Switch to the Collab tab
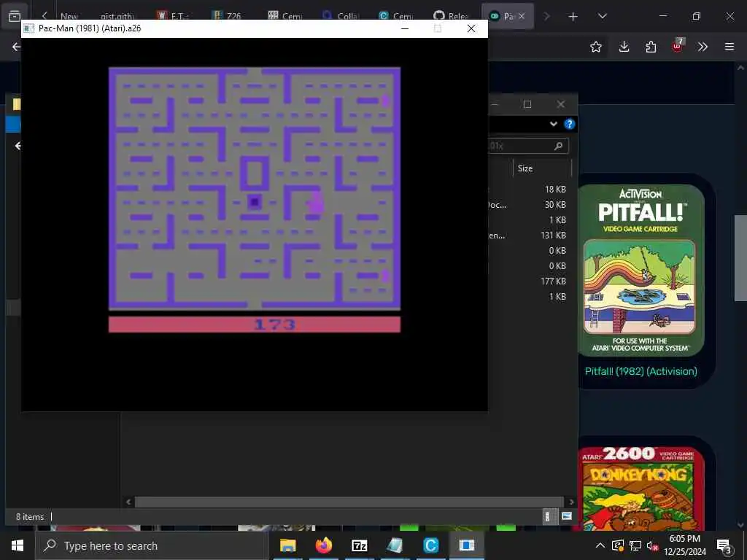Image resolution: width=747 pixels, height=560 pixels. 341,16
